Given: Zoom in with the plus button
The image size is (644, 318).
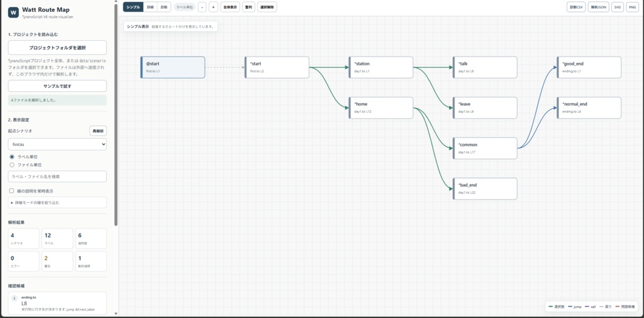Looking at the screenshot, I should tap(213, 7).
